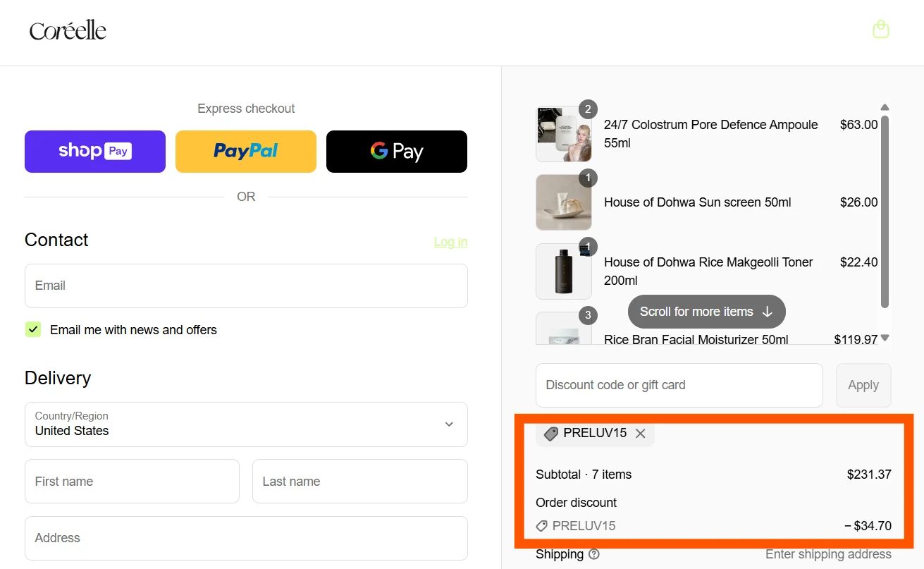This screenshot has height=569, width=924.
Task: Click Scroll for more items button
Action: pos(706,312)
